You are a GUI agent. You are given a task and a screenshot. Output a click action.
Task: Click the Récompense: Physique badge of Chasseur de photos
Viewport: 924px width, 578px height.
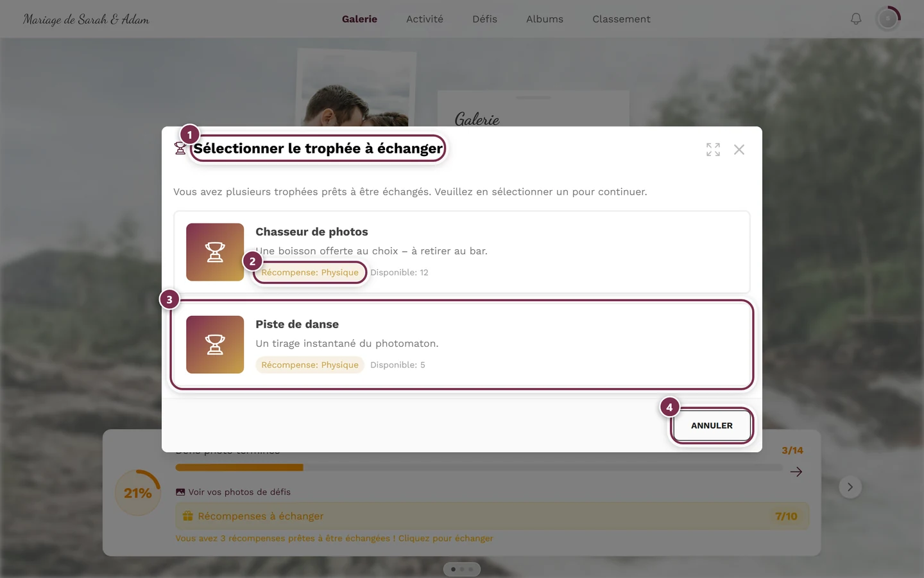310,272
